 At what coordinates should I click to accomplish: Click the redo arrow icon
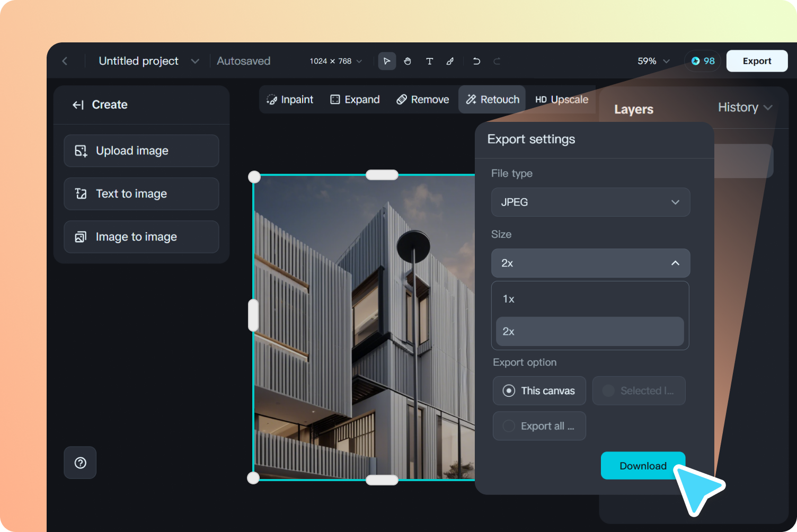497,61
